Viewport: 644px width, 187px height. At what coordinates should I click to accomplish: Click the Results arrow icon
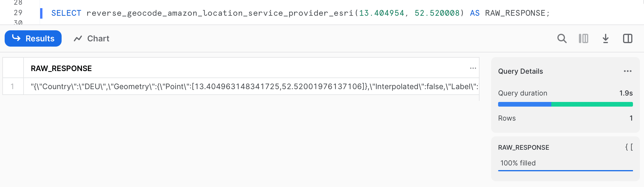16,38
